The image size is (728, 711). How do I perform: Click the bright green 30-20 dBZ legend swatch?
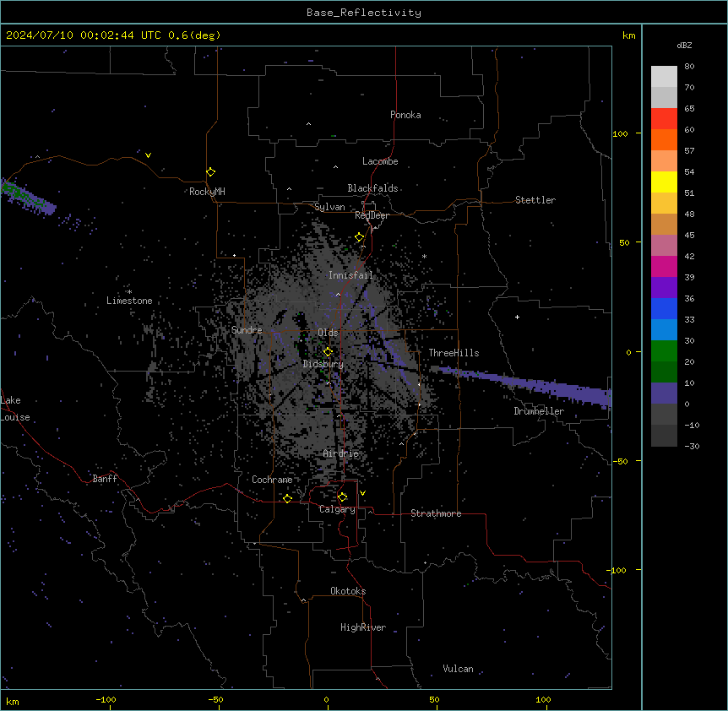664,351
